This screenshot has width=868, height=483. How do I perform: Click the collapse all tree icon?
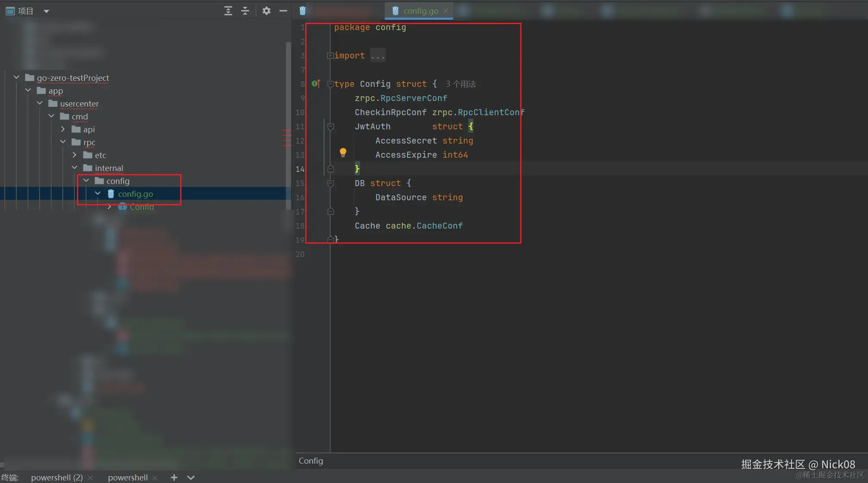point(245,11)
